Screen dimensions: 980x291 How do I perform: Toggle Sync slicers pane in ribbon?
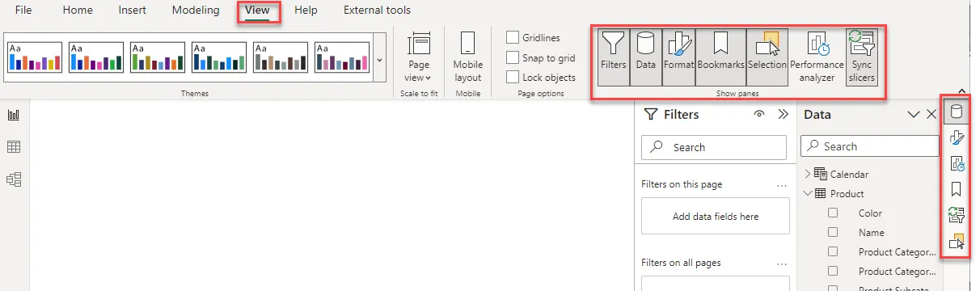[x=861, y=57]
